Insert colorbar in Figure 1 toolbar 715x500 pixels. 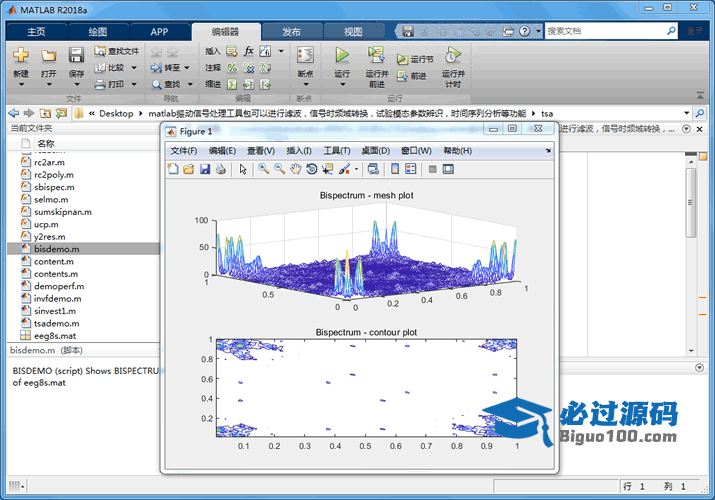[395, 169]
